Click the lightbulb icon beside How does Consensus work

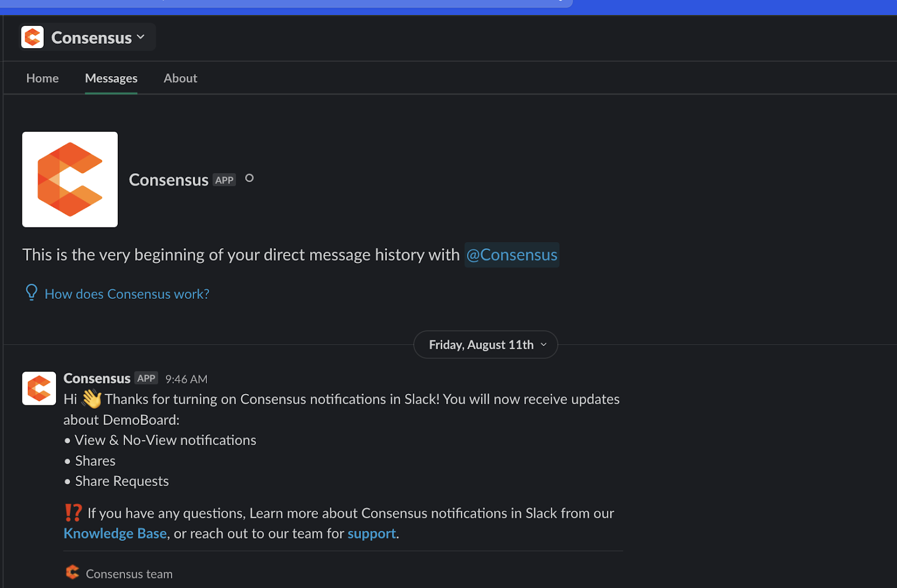pyautogui.click(x=31, y=293)
